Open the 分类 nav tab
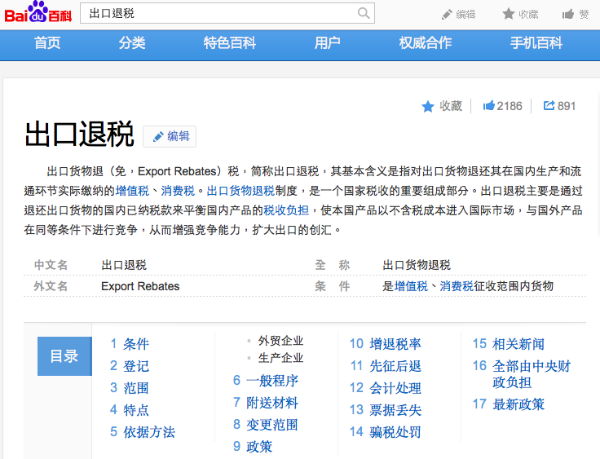Viewport: 600px width, 459px height. pos(132,43)
